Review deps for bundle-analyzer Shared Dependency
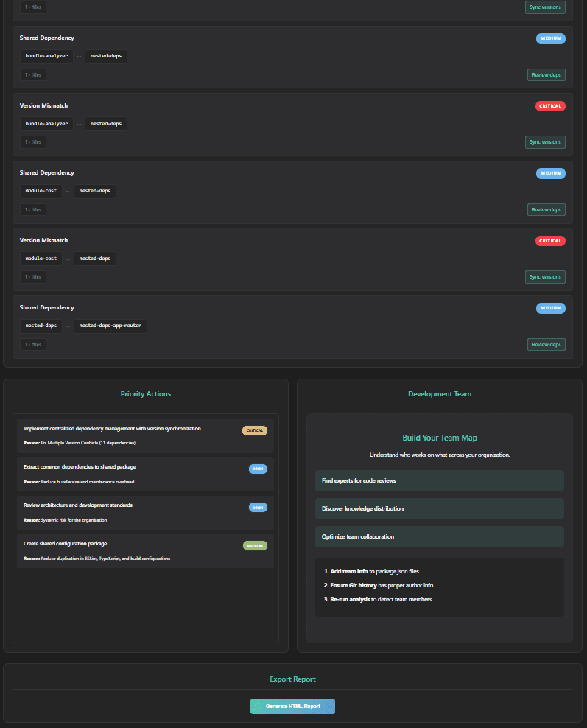The image size is (587, 728). click(x=546, y=74)
